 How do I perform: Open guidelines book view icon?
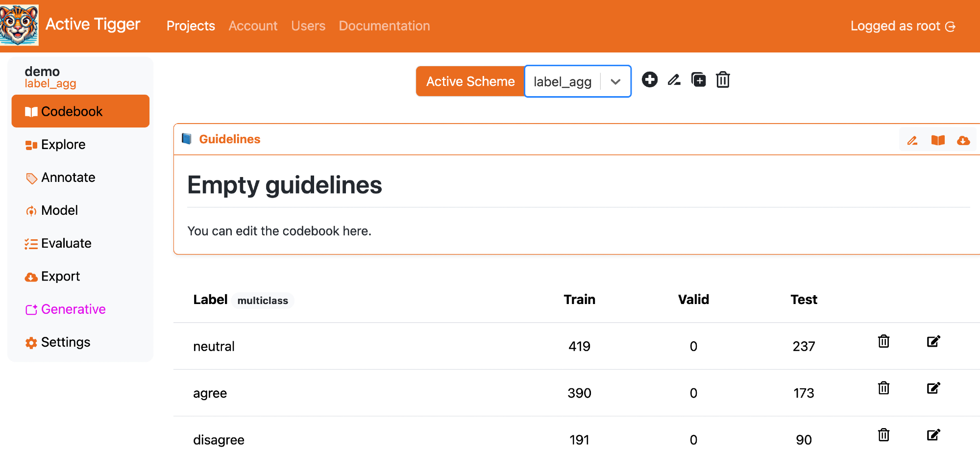tap(938, 141)
